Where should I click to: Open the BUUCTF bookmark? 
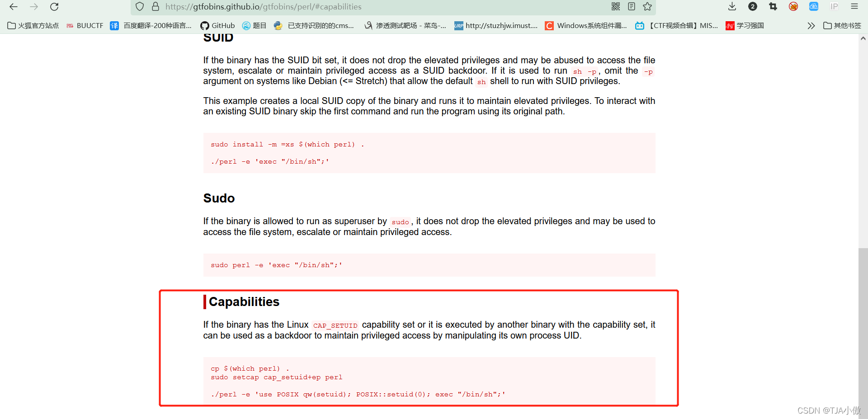[x=85, y=26]
